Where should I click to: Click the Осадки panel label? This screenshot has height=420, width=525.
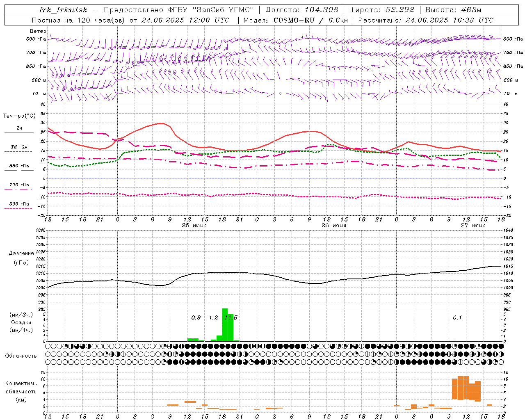pyautogui.click(x=21, y=322)
